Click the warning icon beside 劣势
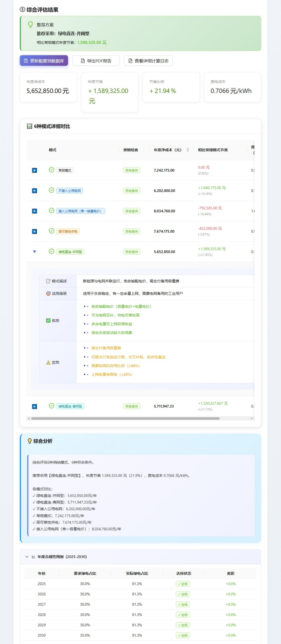The image size is (281, 644). (x=48, y=362)
